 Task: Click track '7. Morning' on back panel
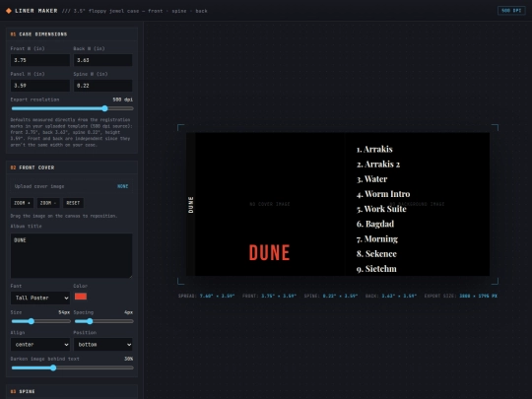377,238
